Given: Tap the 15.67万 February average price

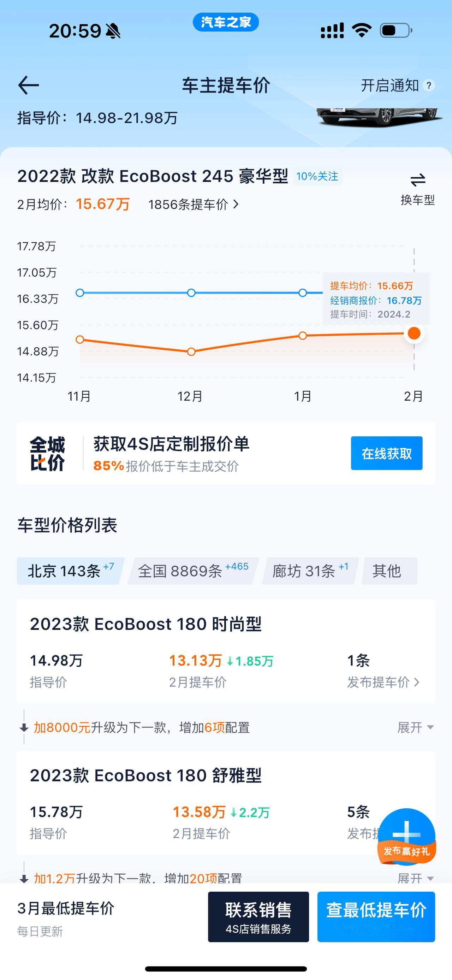Looking at the screenshot, I should tap(103, 204).
